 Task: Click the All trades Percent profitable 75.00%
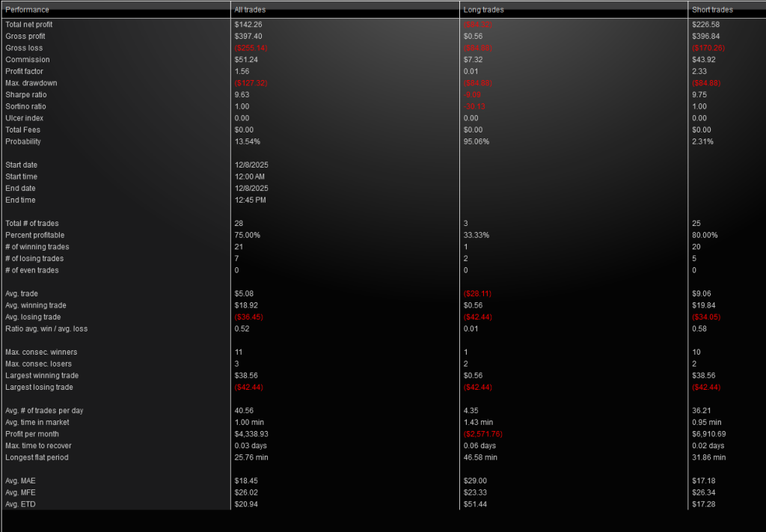[x=247, y=235]
